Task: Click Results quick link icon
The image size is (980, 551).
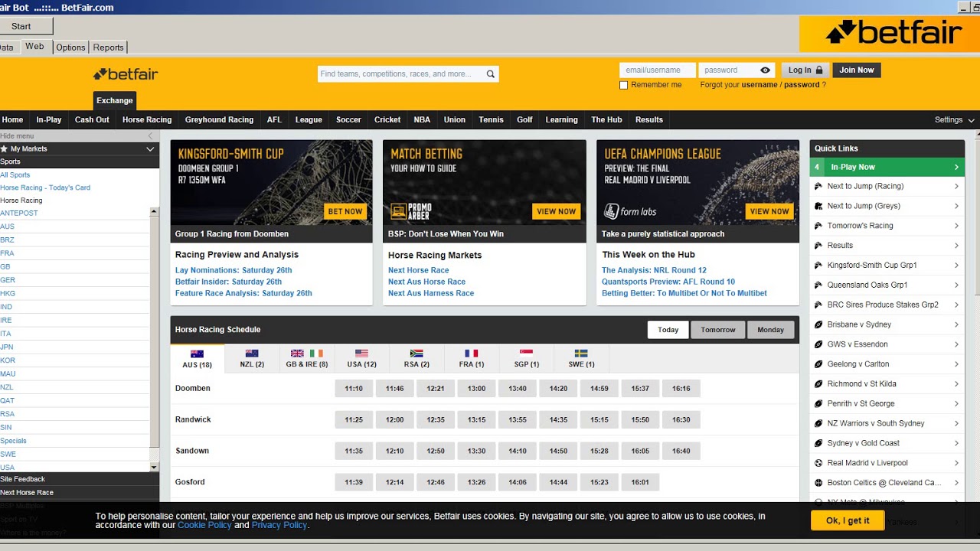Action: tap(818, 246)
